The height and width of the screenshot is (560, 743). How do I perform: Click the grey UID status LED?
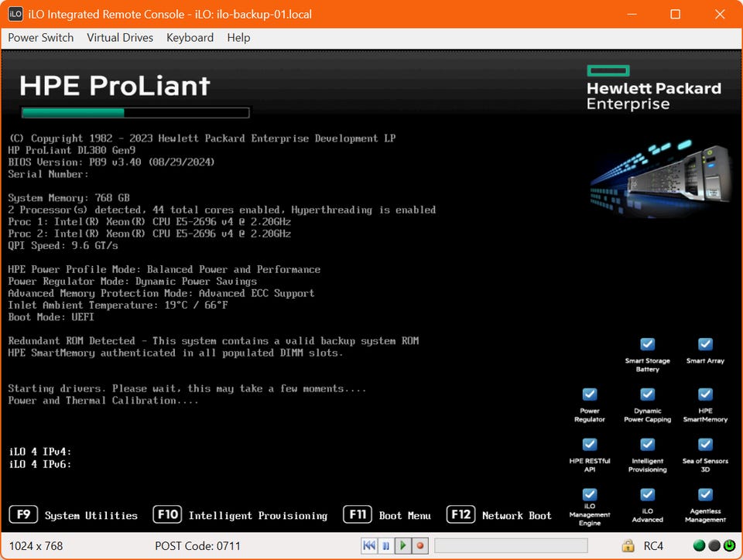coord(714,546)
